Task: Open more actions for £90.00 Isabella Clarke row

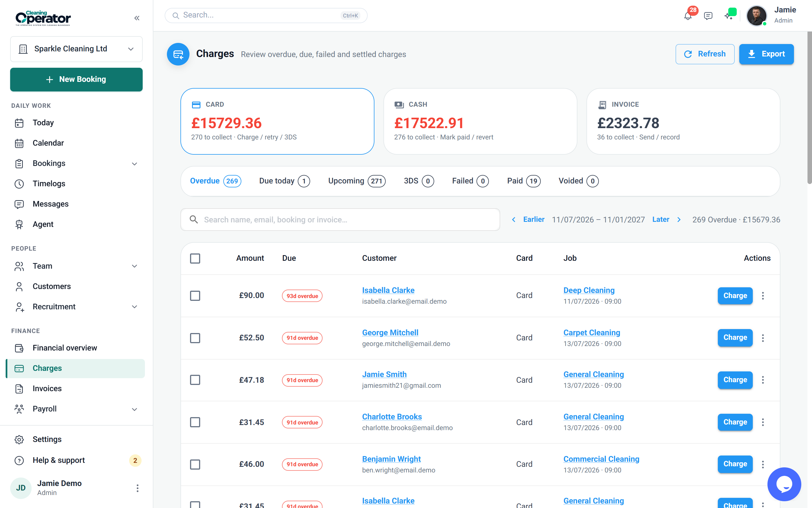Action: [763, 296]
